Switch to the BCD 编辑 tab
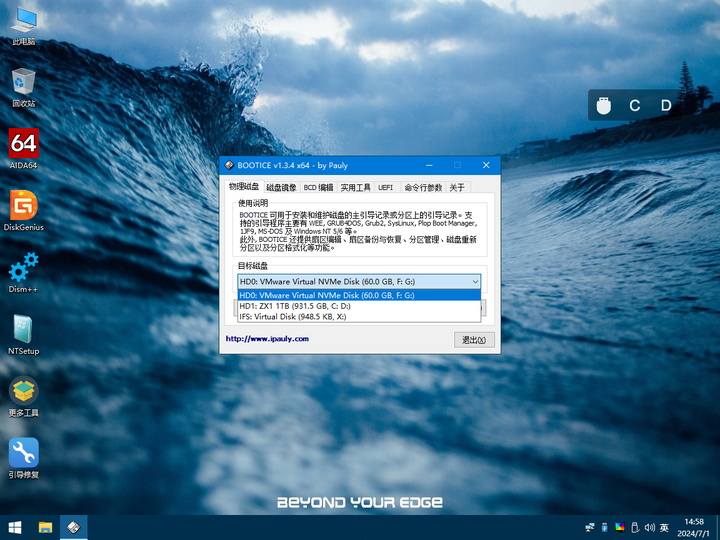Viewport: 720px width, 540px height. coord(319,187)
